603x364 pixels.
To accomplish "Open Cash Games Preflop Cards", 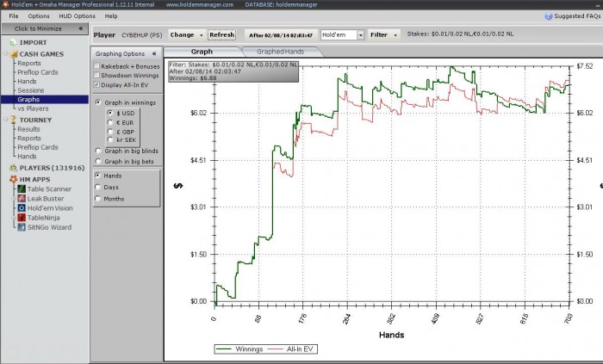I will coord(38,72).
